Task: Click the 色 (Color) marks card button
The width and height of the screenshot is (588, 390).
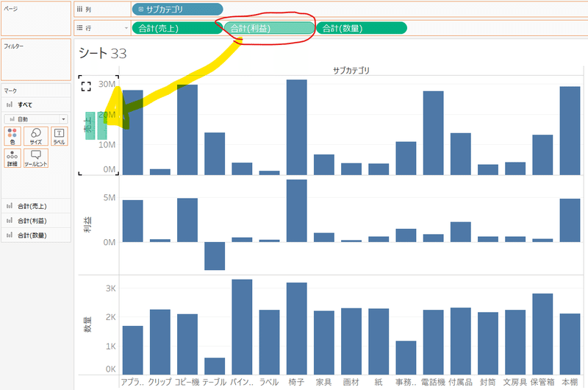Action: tap(12, 136)
